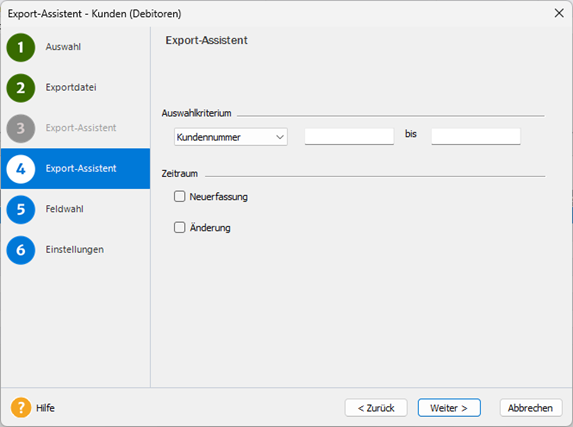Open help via orange question mark icon
573x427 pixels.
coord(21,408)
